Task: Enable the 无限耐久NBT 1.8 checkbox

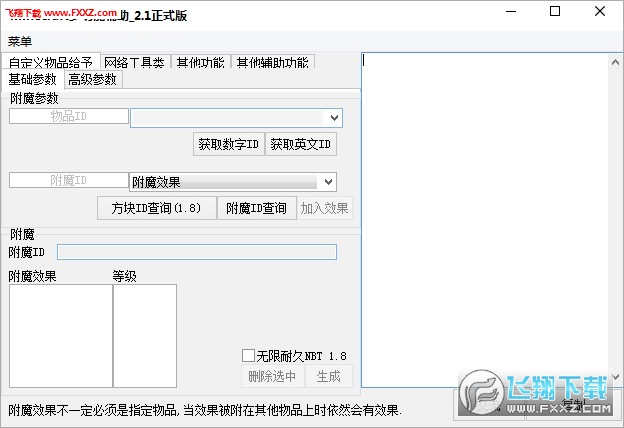Action: point(248,356)
